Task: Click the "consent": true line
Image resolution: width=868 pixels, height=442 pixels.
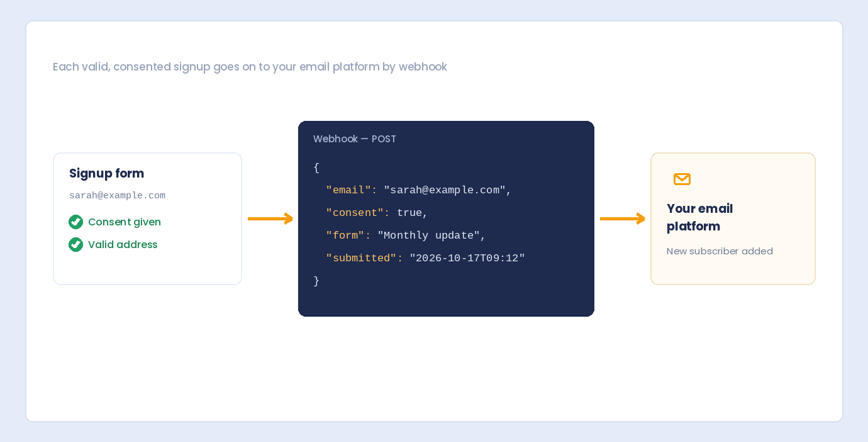Action: click(x=377, y=213)
